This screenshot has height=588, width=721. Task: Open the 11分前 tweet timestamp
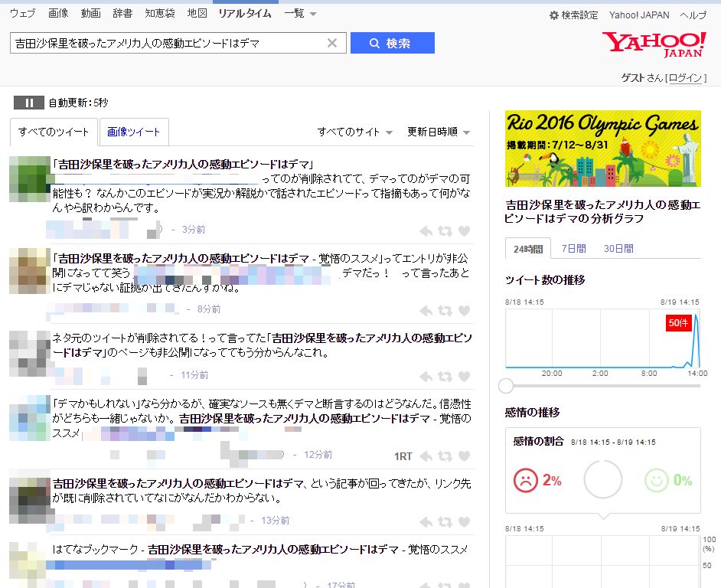pyautogui.click(x=194, y=375)
